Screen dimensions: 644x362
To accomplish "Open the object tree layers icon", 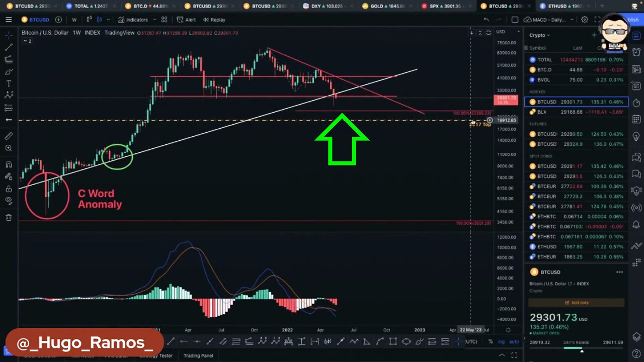I will click(x=636, y=336).
